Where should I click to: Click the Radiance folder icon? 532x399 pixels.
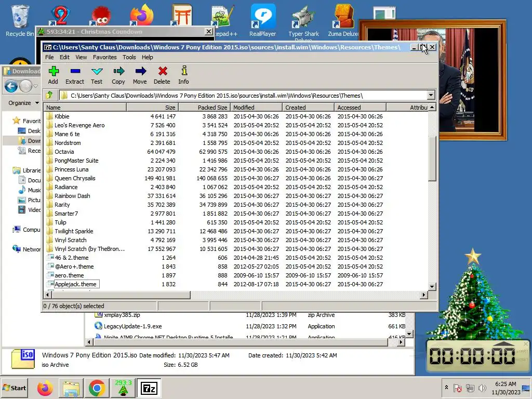49,187
